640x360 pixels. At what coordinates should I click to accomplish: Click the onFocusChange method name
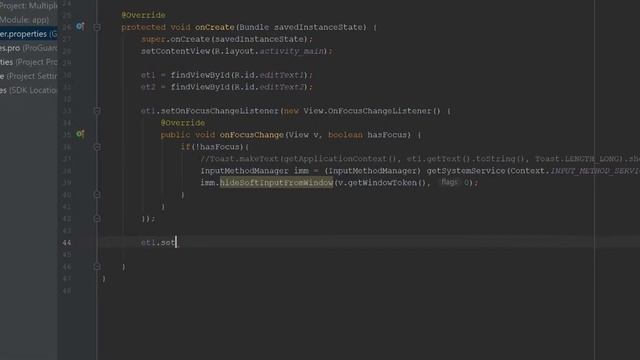click(251, 135)
